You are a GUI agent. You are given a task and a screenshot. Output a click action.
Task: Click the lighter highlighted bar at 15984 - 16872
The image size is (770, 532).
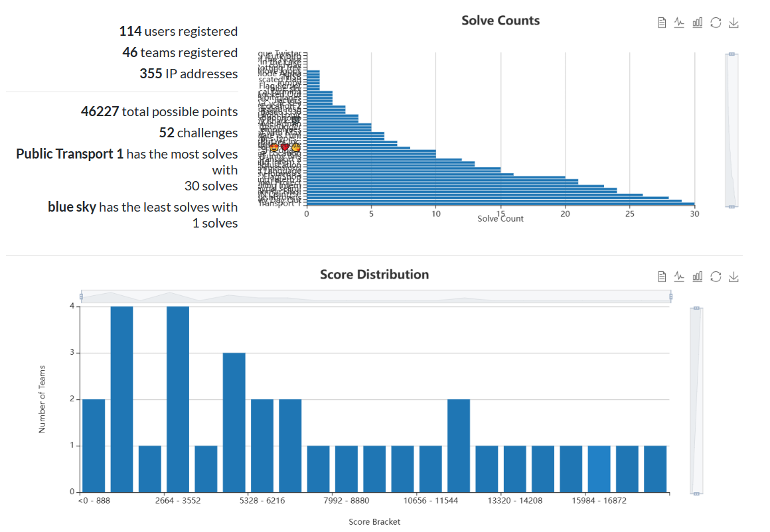tap(599, 468)
